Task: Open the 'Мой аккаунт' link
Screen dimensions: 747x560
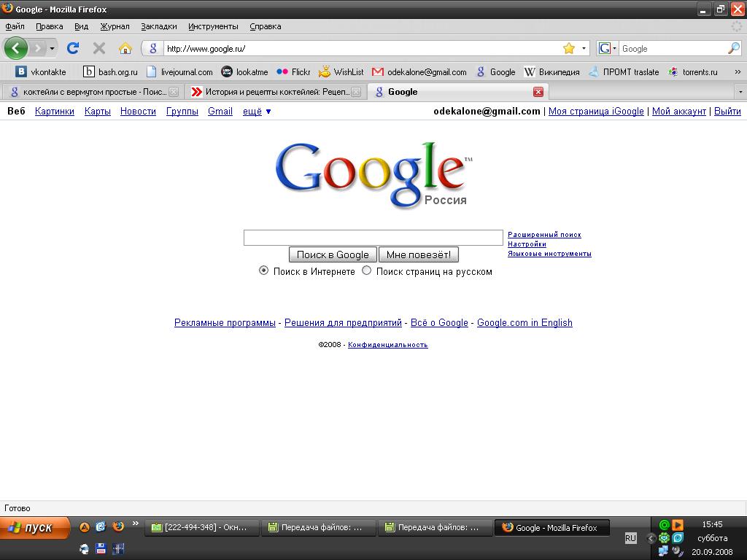Action: coord(679,112)
